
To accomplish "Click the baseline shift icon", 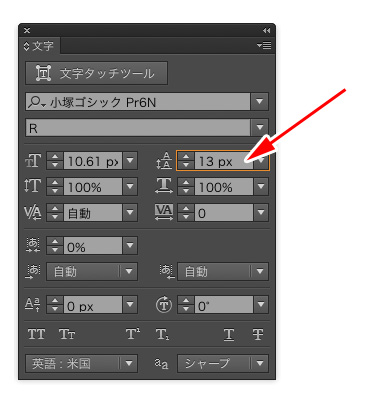I will point(33,305).
